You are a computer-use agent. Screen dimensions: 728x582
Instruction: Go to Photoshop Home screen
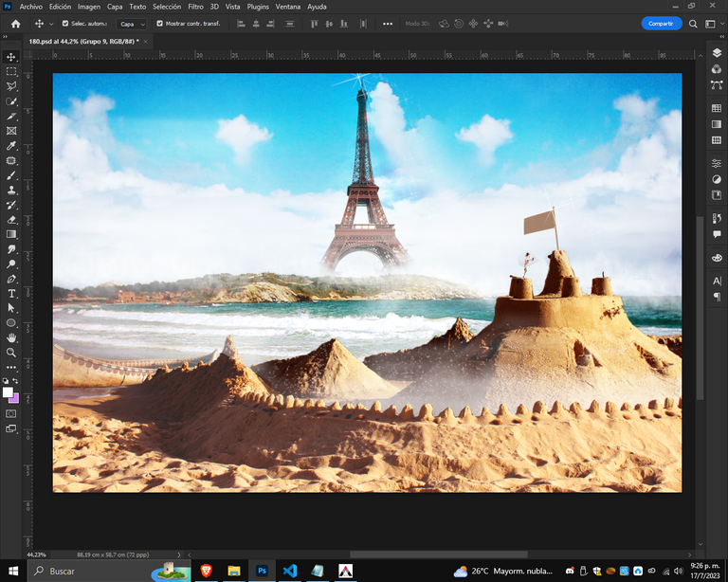(16, 24)
